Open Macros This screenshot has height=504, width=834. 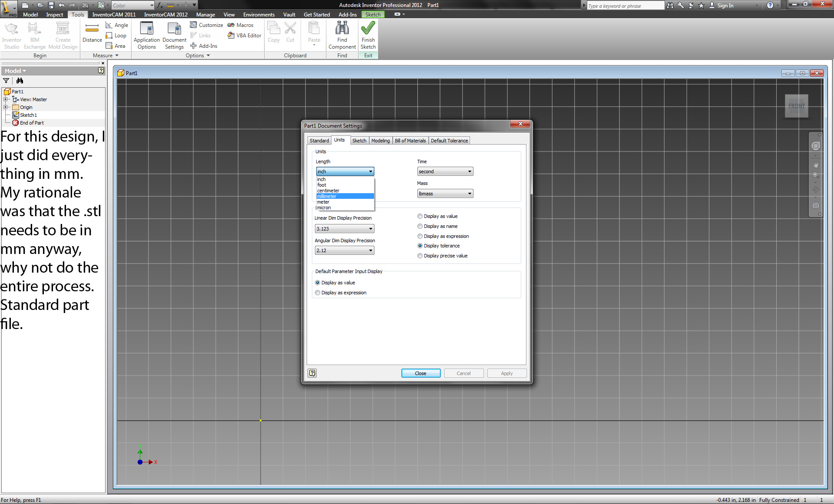click(x=240, y=25)
